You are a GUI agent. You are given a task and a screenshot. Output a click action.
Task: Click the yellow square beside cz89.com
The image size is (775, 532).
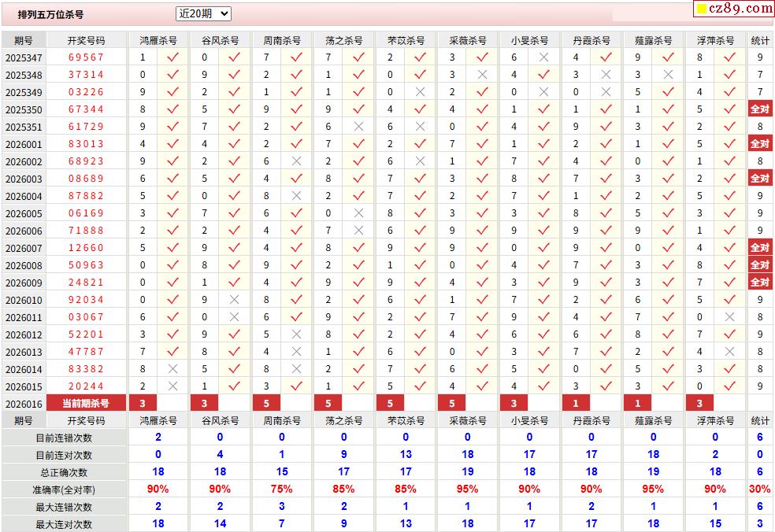click(x=701, y=9)
